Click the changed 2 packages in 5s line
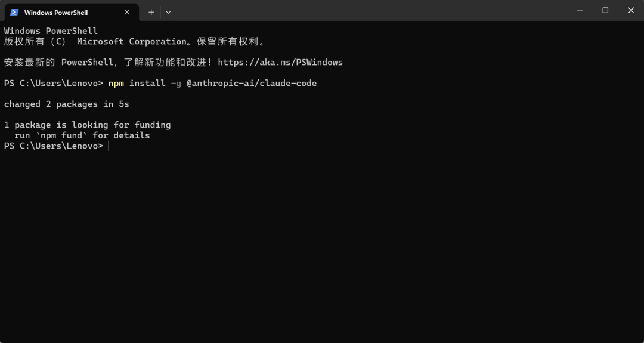This screenshot has height=343, width=644. click(67, 104)
